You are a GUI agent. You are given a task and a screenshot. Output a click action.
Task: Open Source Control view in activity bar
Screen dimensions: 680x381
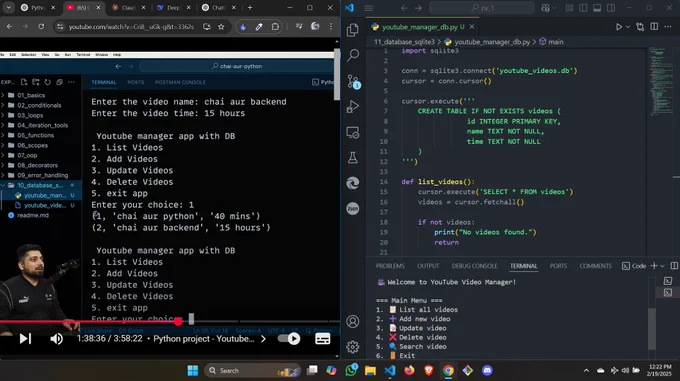[353, 81]
